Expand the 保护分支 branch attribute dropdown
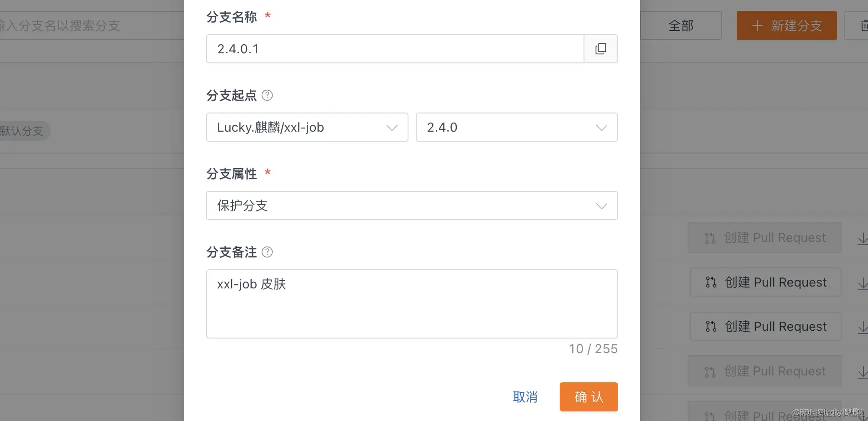This screenshot has width=868, height=421. [x=412, y=205]
